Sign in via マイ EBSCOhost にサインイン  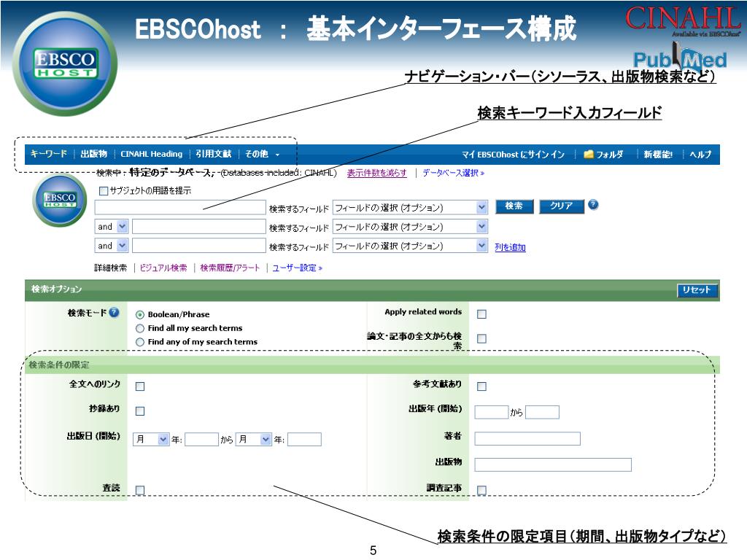click(513, 155)
